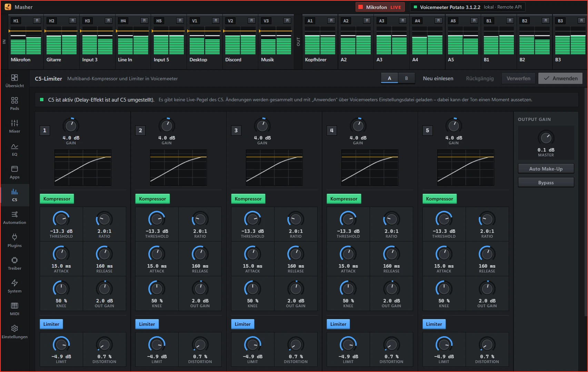Click the Voicemeeter Potato connection status
The width and height of the screenshot is (588, 372).
point(468,7)
